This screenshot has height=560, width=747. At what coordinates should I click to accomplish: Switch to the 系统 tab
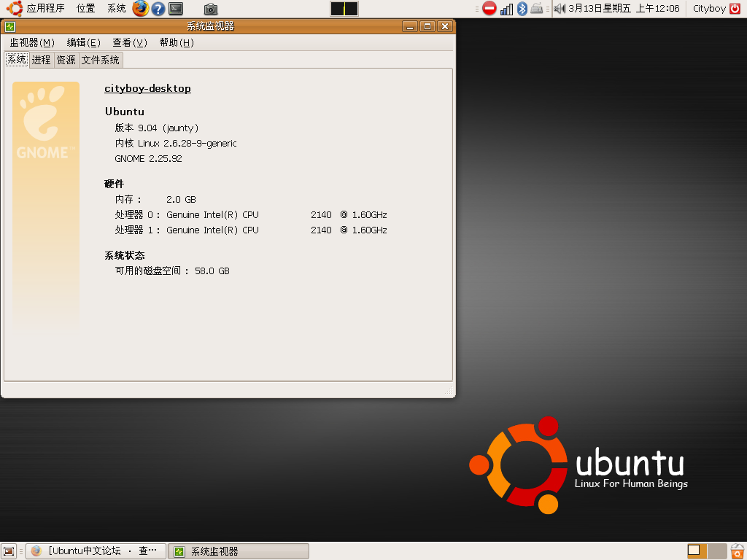[17, 60]
